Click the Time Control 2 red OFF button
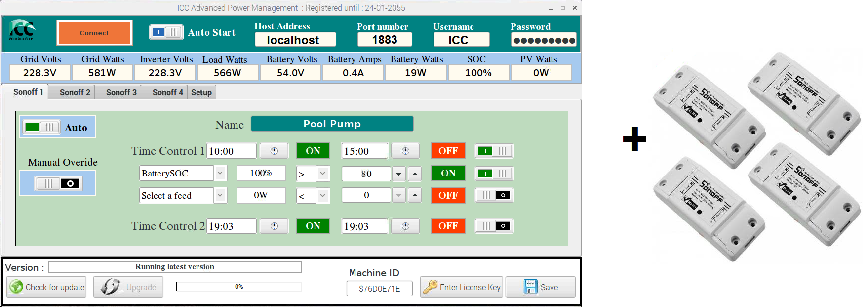868x308 pixels. coord(448,226)
